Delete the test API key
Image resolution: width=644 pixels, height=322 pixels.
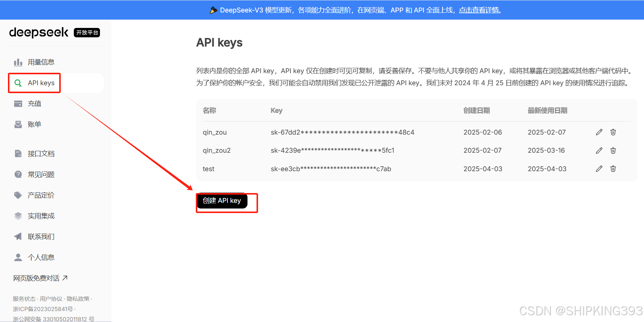click(613, 169)
